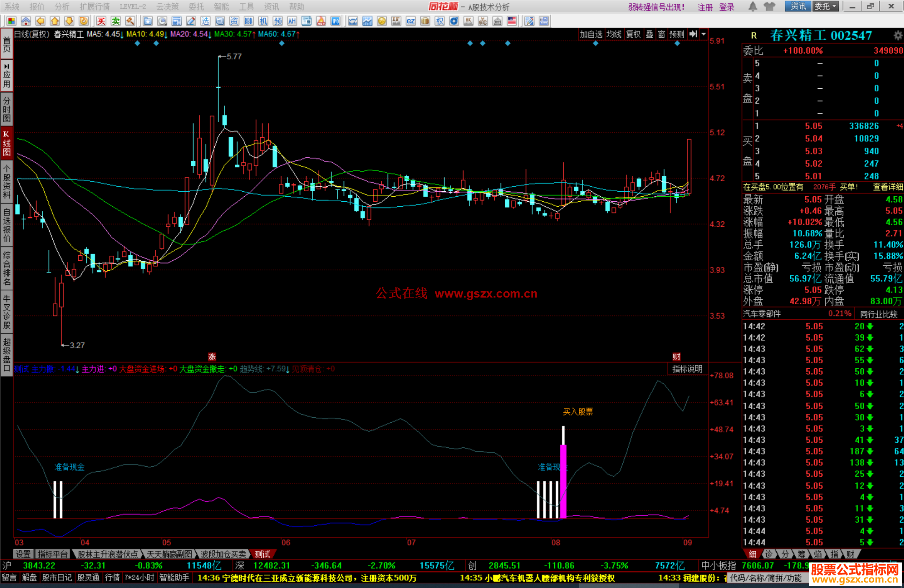The height and width of the screenshot is (588, 904).
Task: Click the green 卖 sell toolbar icon
Action: coord(116,21)
